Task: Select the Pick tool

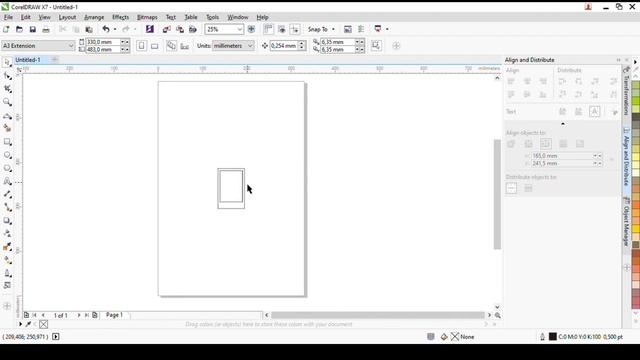Action: tap(7, 62)
